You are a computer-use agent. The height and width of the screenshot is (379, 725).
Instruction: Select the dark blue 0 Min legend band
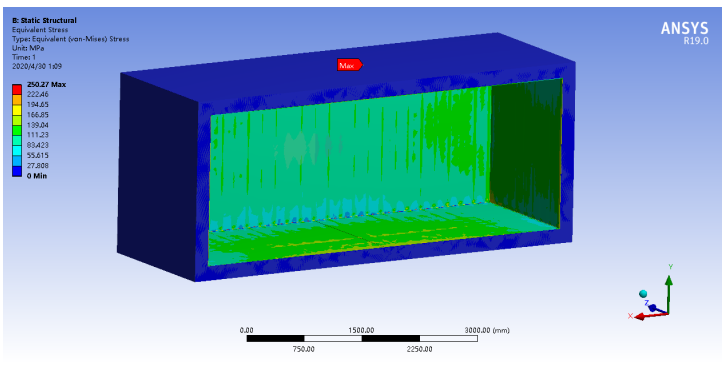pos(17,171)
